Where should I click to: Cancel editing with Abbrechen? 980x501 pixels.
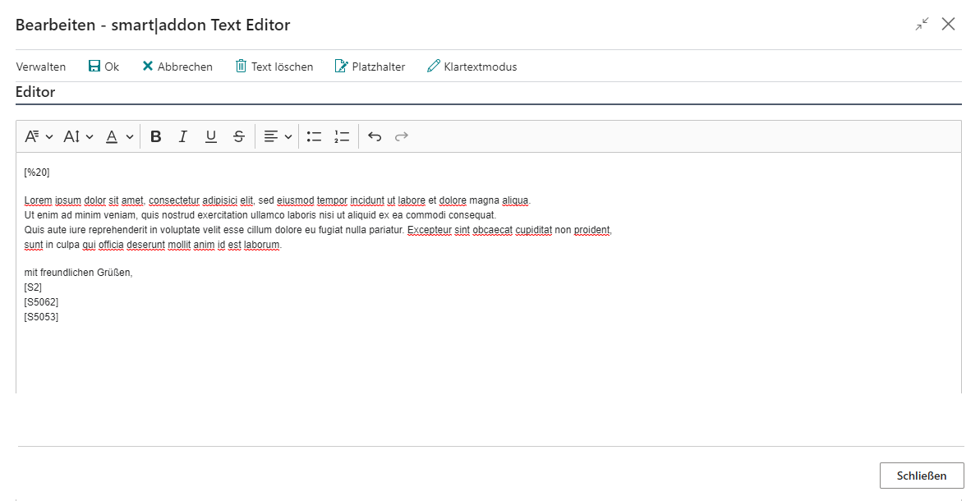click(177, 66)
